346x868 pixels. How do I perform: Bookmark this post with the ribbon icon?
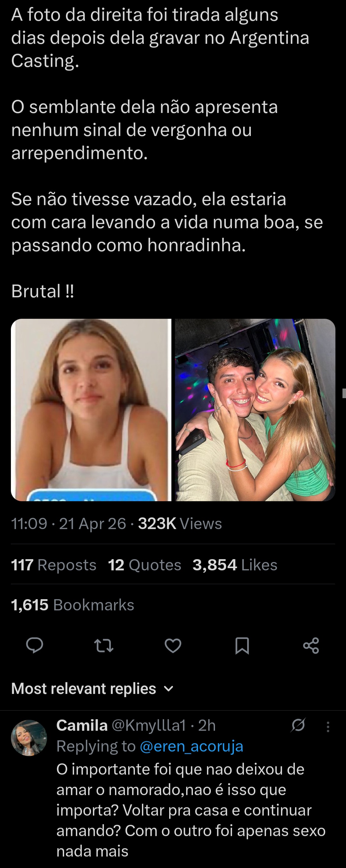tap(242, 646)
